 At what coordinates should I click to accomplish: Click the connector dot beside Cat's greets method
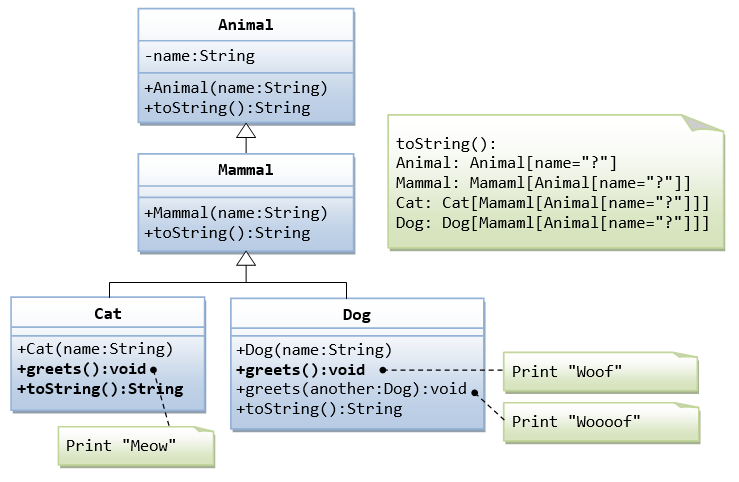point(154,369)
